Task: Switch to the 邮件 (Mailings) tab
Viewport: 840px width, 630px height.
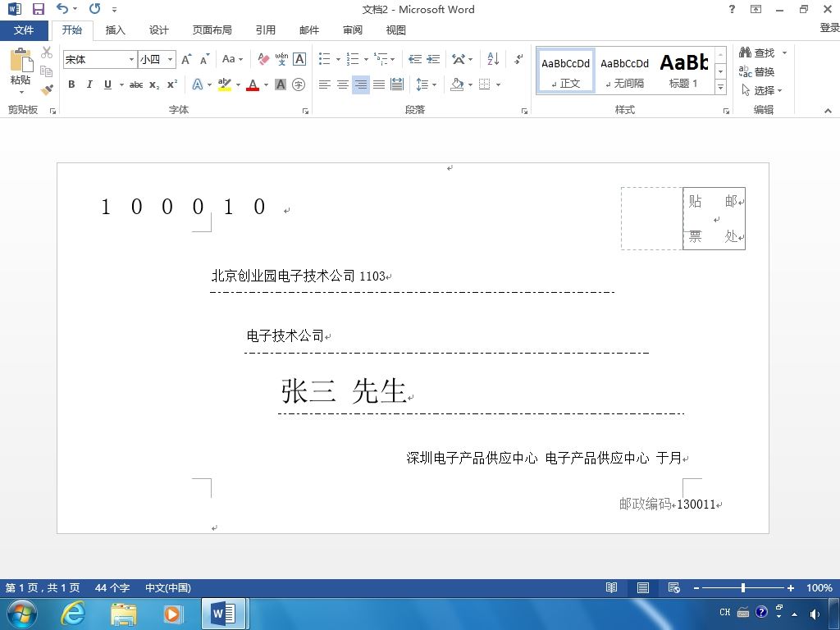Action: pyautogui.click(x=309, y=30)
